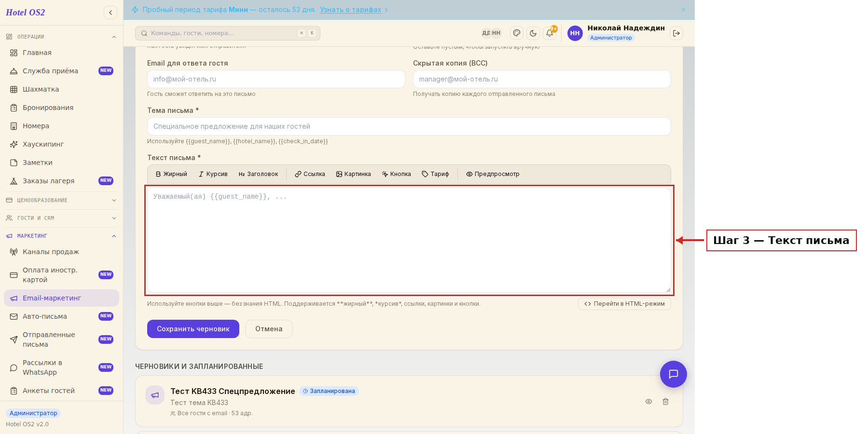This screenshot has width=868, height=434.
Task: Open the Предпросмотр preview
Action: pyautogui.click(x=493, y=174)
